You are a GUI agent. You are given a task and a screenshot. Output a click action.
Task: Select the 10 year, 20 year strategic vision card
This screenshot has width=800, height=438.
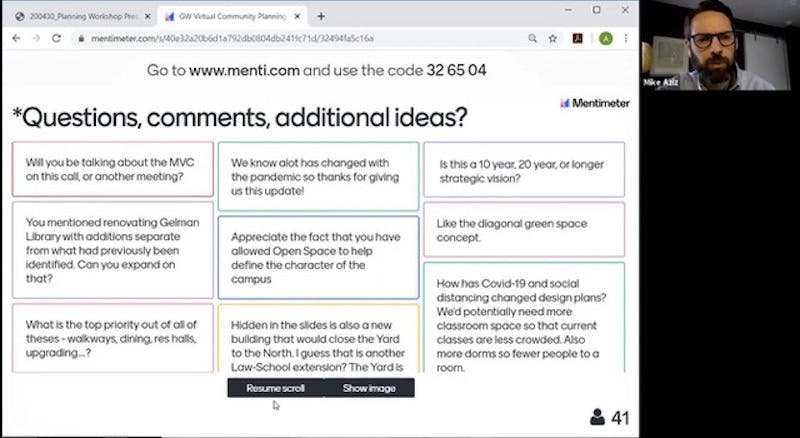524,169
